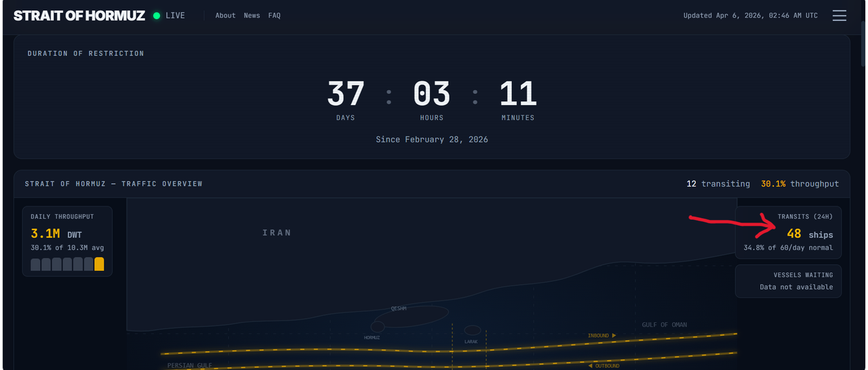Click the 12 transiting stat

click(x=718, y=184)
